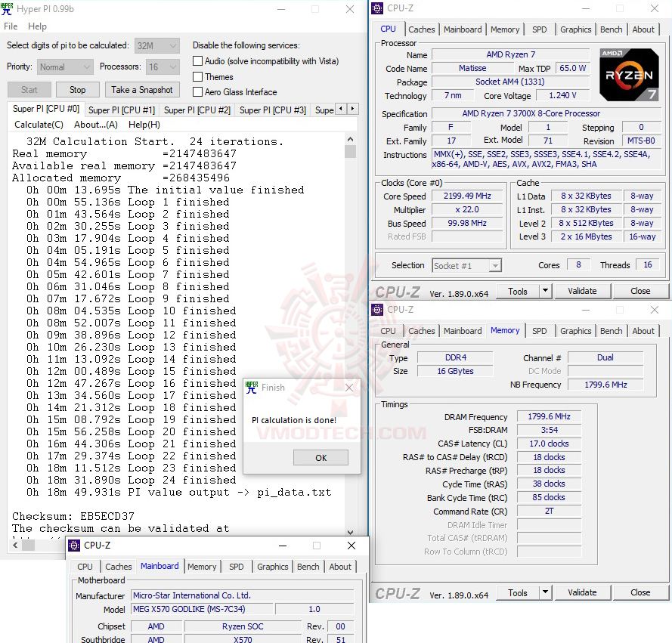Screen dimensions: 672x643
Task: Open Caches tab in Mainboard CPU-Z window
Action: 118,567
